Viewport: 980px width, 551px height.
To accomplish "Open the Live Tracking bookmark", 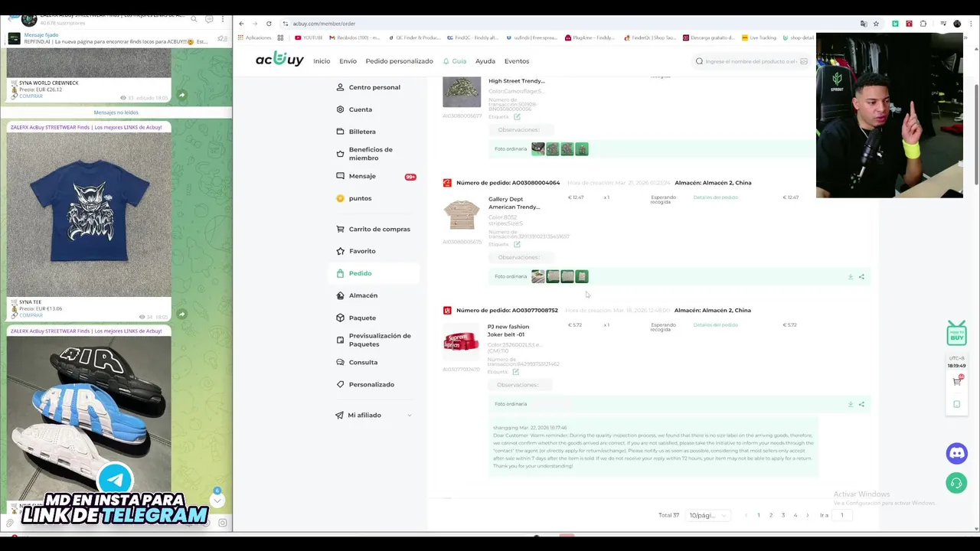I will (x=758, y=37).
